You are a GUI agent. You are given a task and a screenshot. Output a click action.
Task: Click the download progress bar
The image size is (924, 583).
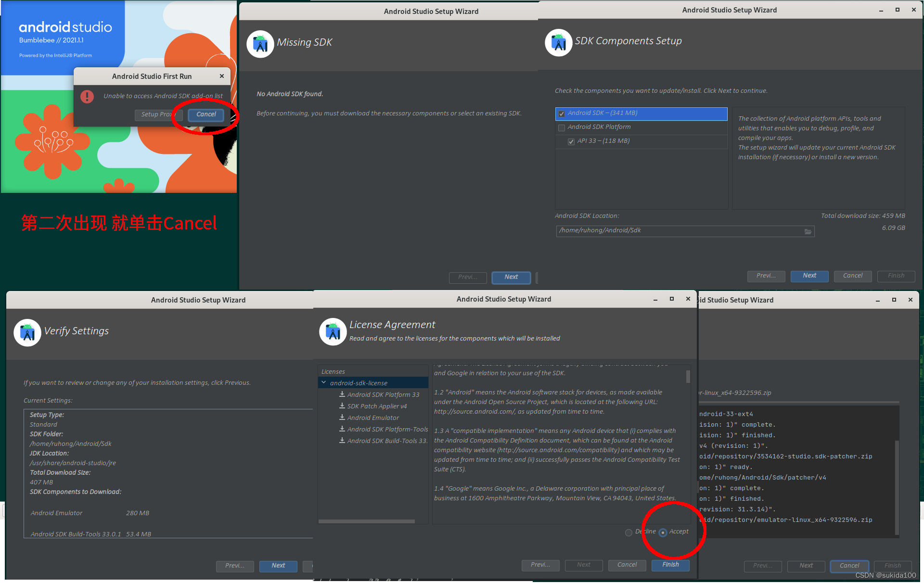click(x=798, y=402)
